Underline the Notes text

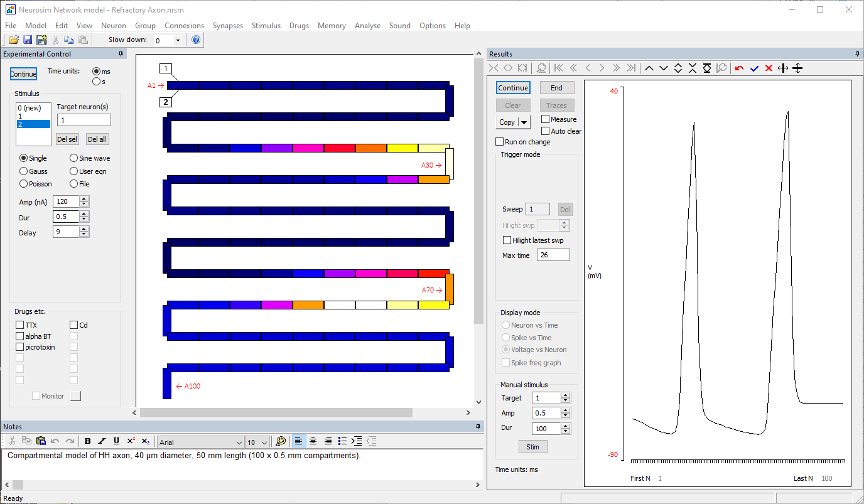(116, 441)
